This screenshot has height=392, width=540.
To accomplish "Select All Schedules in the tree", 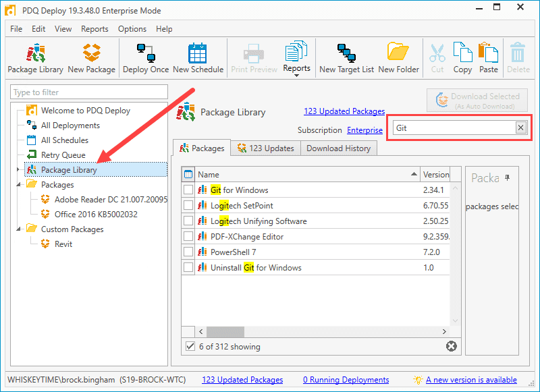I will tap(64, 140).
